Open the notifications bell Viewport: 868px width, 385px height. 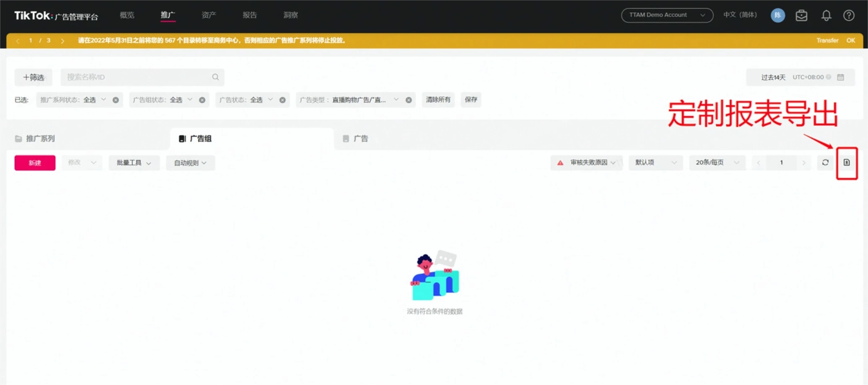[x=826, y=16]
